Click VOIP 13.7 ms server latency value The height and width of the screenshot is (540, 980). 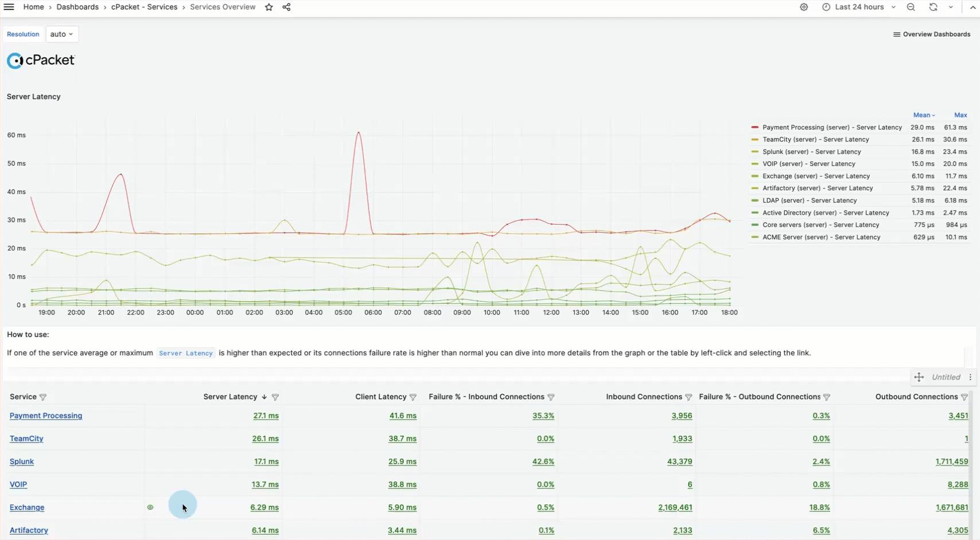265,484
